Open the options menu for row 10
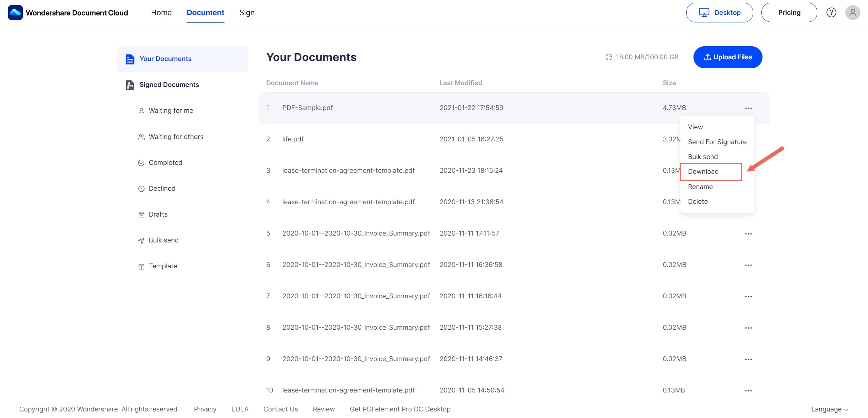This screenshot has width=868, height=418. coord(748,391)
